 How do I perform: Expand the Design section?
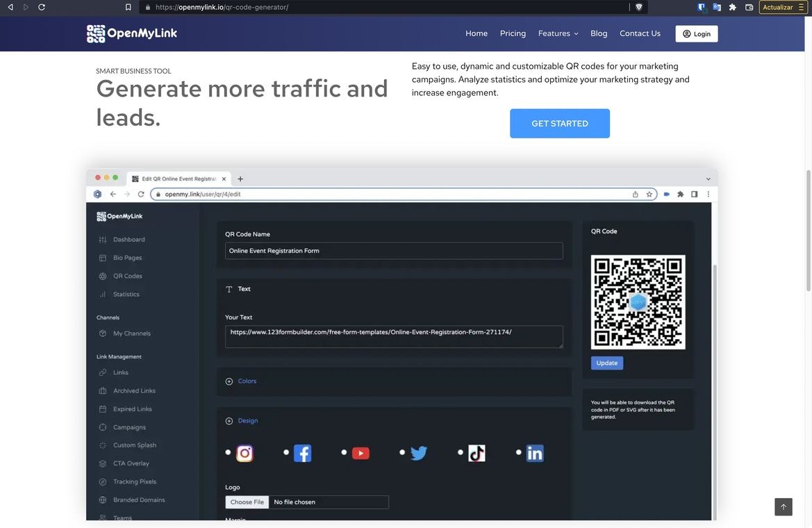(241, 421)
